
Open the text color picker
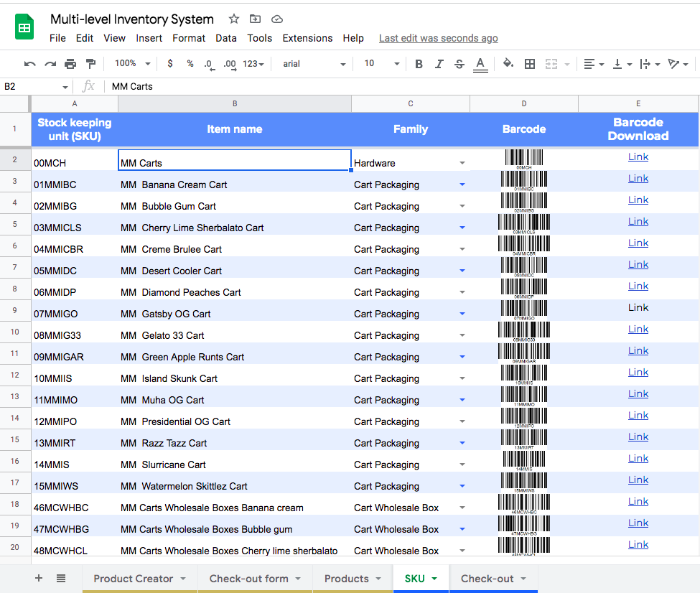480,64
